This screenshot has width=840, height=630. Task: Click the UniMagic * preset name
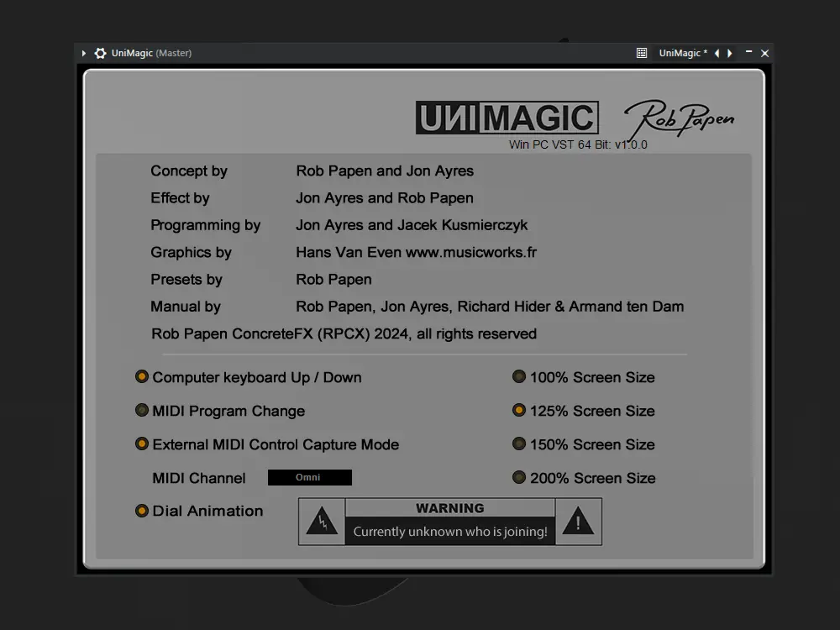[682, 53]
